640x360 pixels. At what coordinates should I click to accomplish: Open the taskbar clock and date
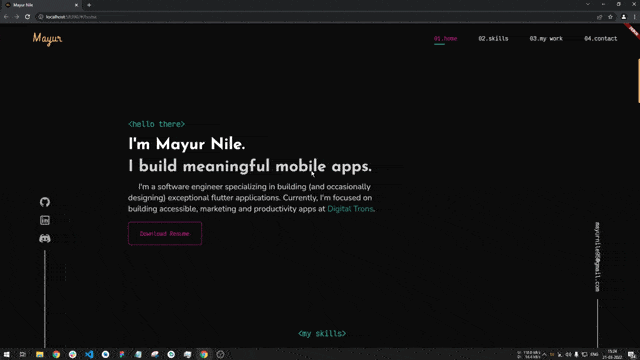pyautogui.click(x=612, y=354)
